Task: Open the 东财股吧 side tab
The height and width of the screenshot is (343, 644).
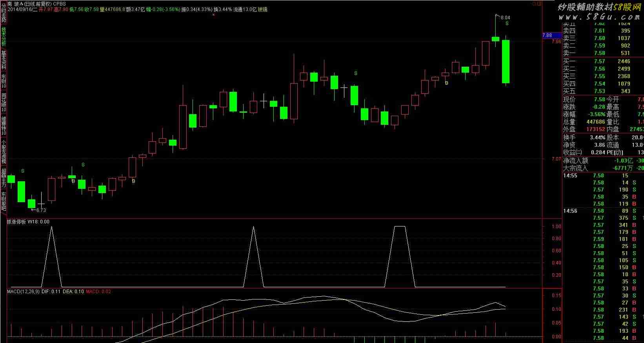Action: 4,201
